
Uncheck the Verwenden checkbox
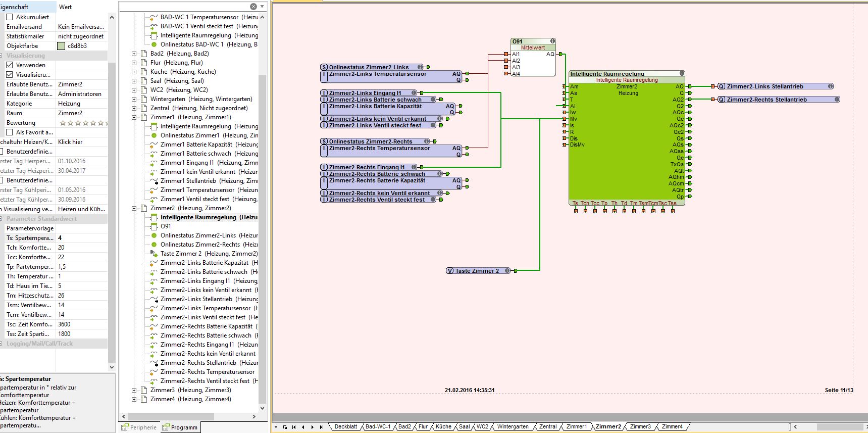coord(10,65)
